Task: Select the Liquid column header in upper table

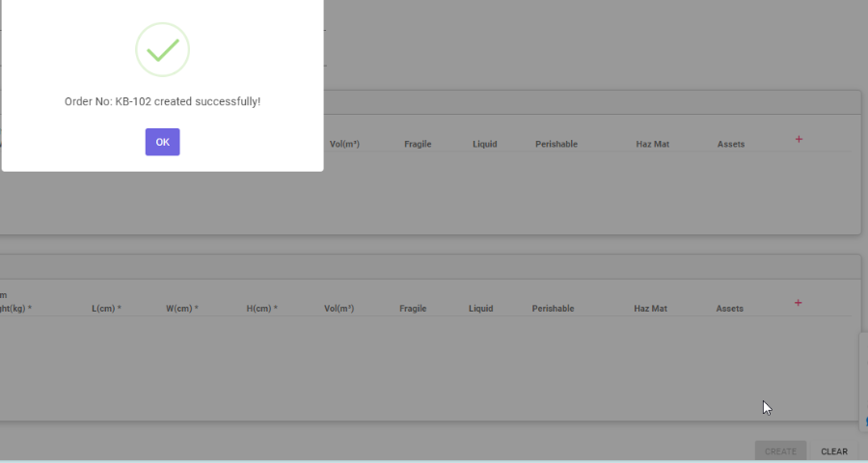Action: (x=484, y=145)
